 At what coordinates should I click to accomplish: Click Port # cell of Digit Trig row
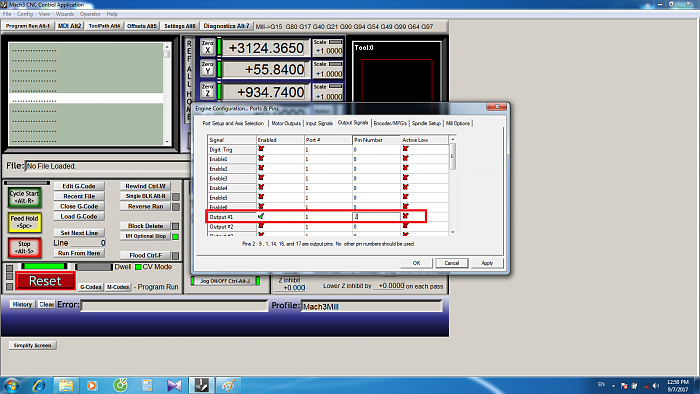point(328,149)
